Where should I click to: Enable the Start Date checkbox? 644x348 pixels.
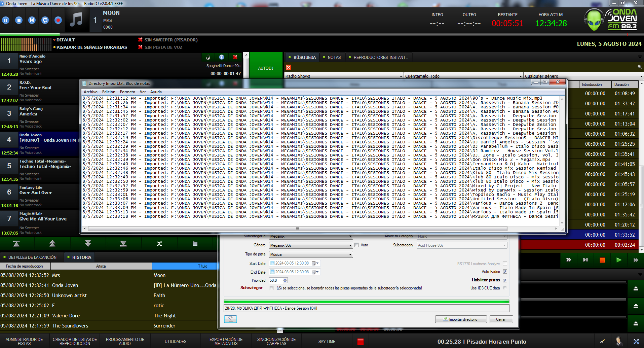[272, 263]
